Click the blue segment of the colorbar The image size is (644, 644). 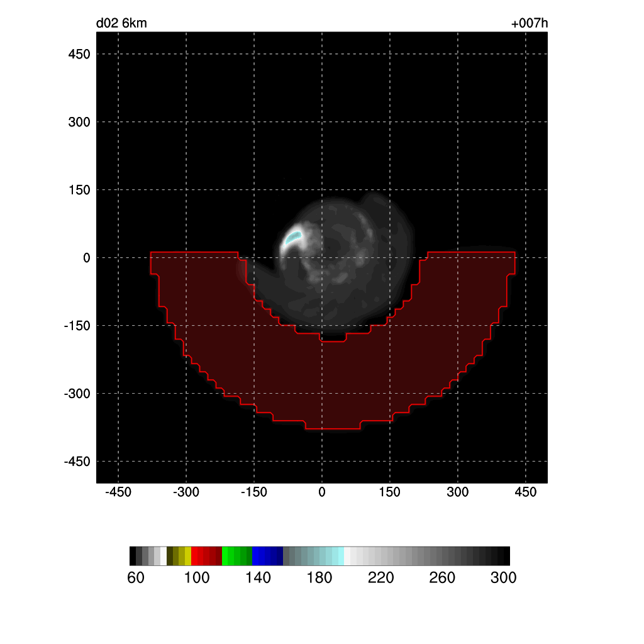click(267, 556)
